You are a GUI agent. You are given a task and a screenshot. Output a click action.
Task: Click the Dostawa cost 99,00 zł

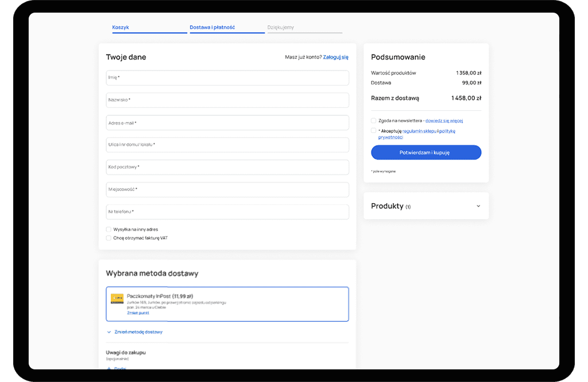472,83
